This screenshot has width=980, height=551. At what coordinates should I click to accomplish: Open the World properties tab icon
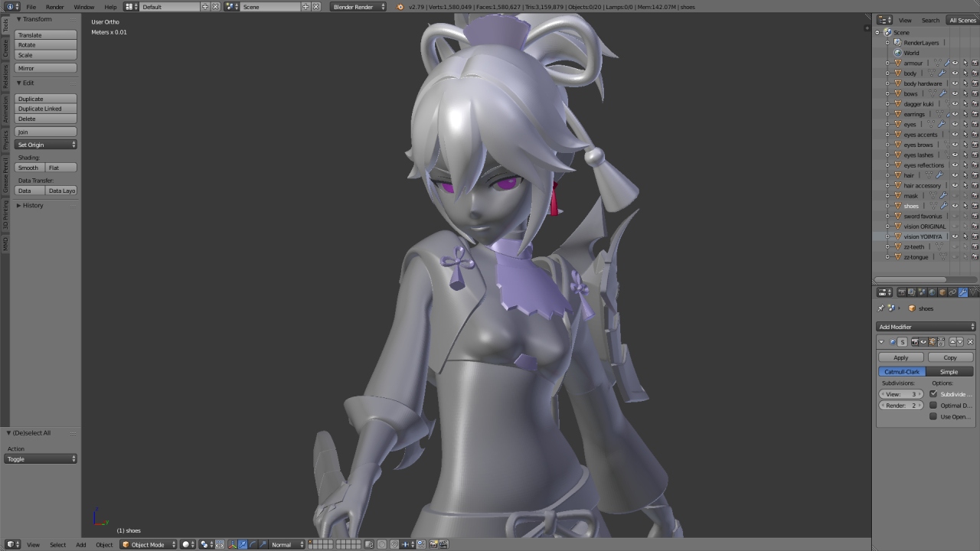tap(932, 292)
